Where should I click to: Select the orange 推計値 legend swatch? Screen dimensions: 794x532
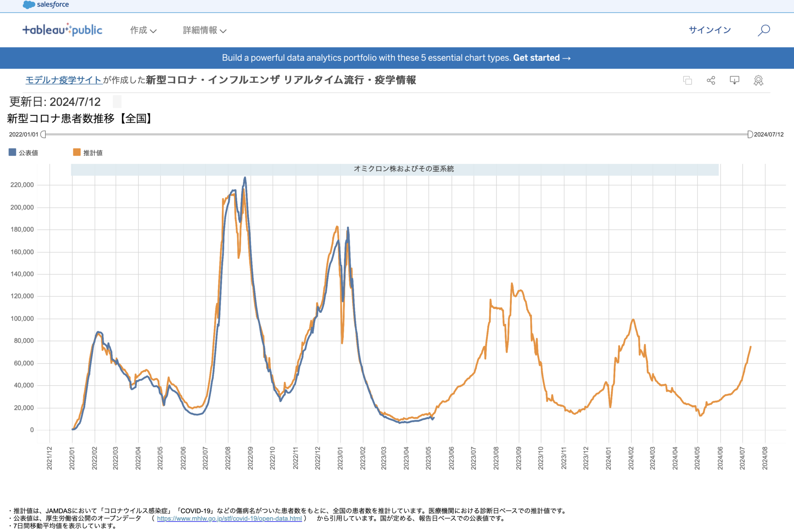77,152
